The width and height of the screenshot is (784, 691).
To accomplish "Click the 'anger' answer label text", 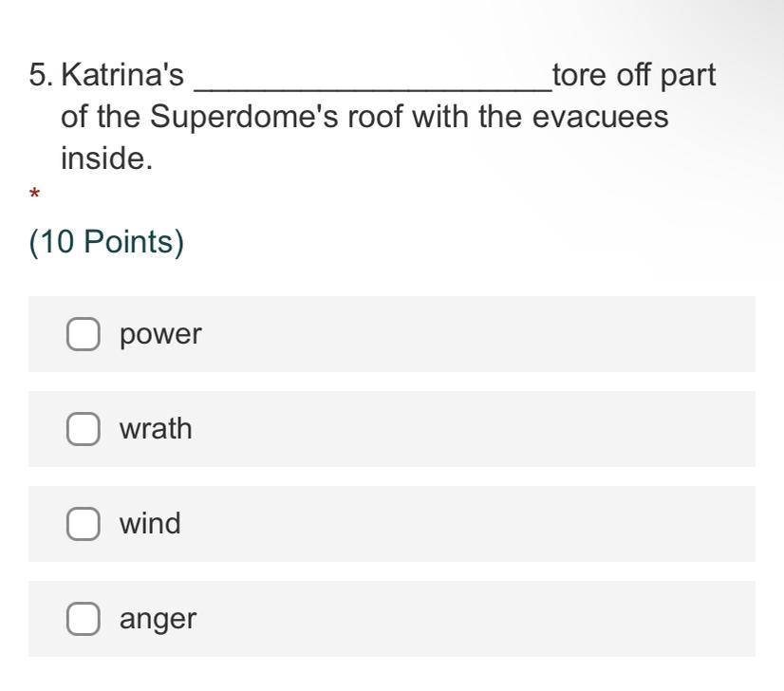I will click(x=158, y=619).
